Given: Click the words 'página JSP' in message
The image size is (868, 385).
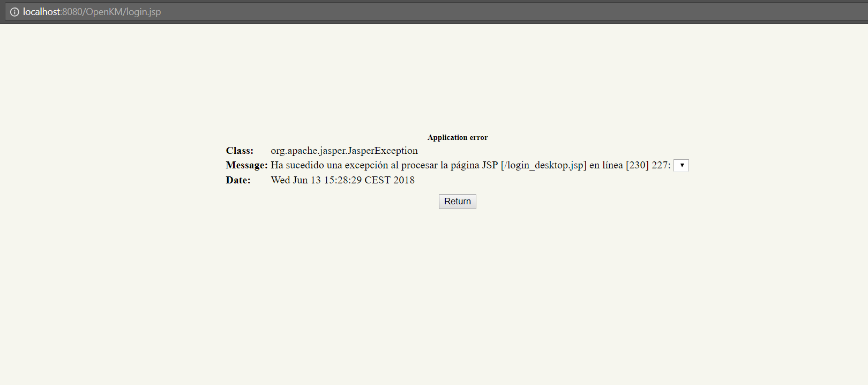Looking at the screenshot, I should tap(474, 165).
